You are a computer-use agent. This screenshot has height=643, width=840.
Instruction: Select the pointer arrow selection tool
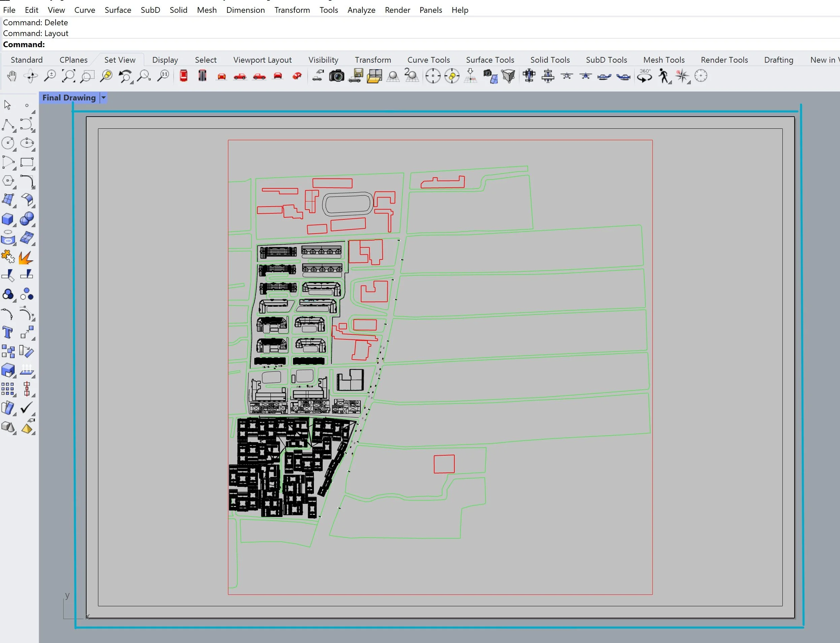tap(7, 105)
